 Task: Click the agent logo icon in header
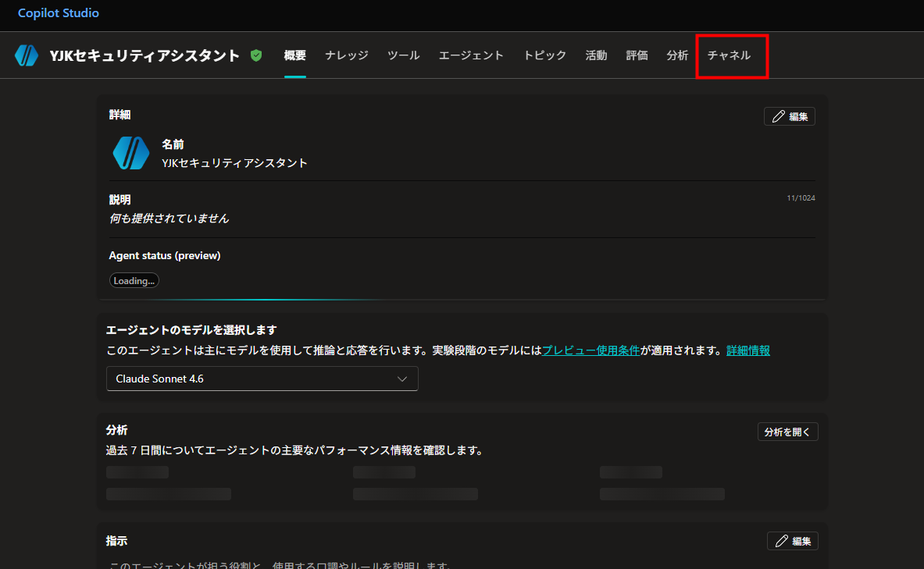(x=27, y=55)
